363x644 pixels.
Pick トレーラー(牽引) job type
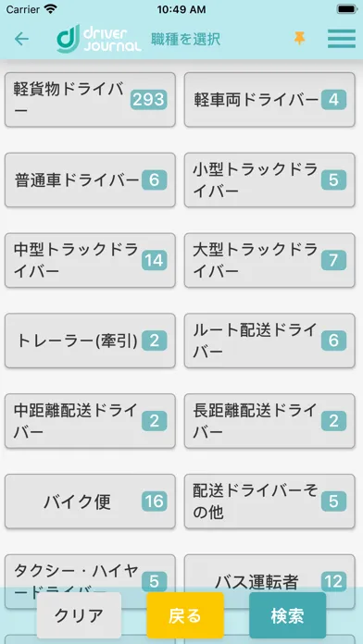click(x=90, y=341)
